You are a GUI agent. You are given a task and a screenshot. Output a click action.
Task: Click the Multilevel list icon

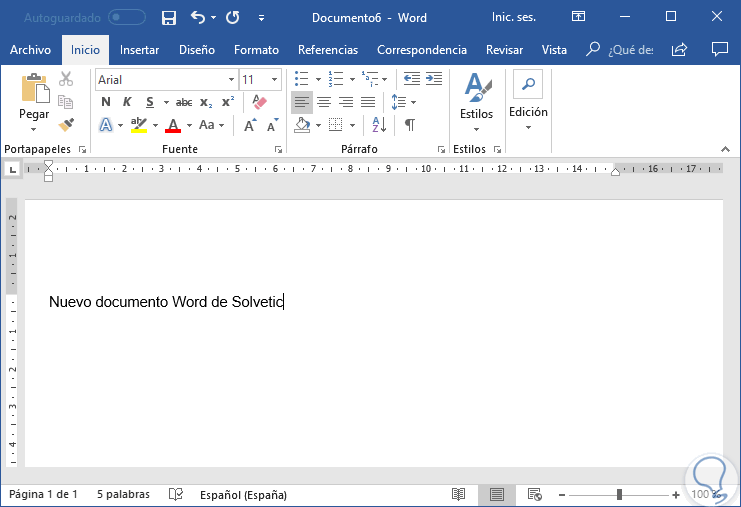click(x=370, y=78)
